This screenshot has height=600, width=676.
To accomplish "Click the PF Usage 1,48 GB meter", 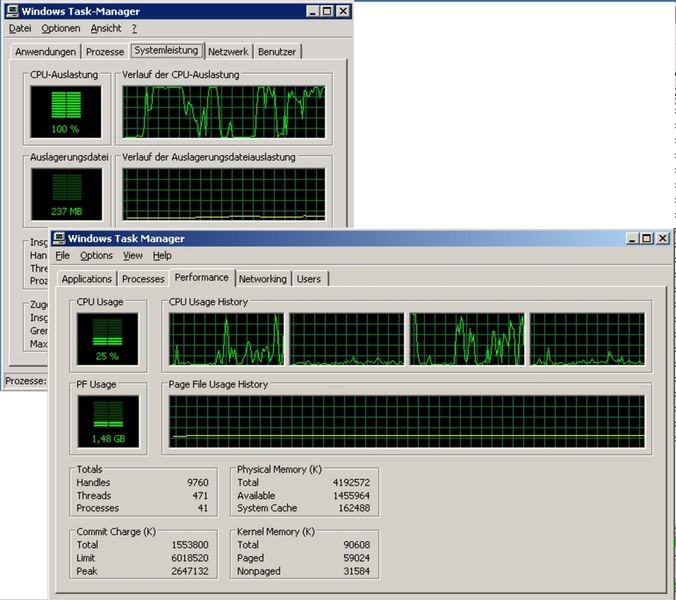I will click(x=108, y=422).
